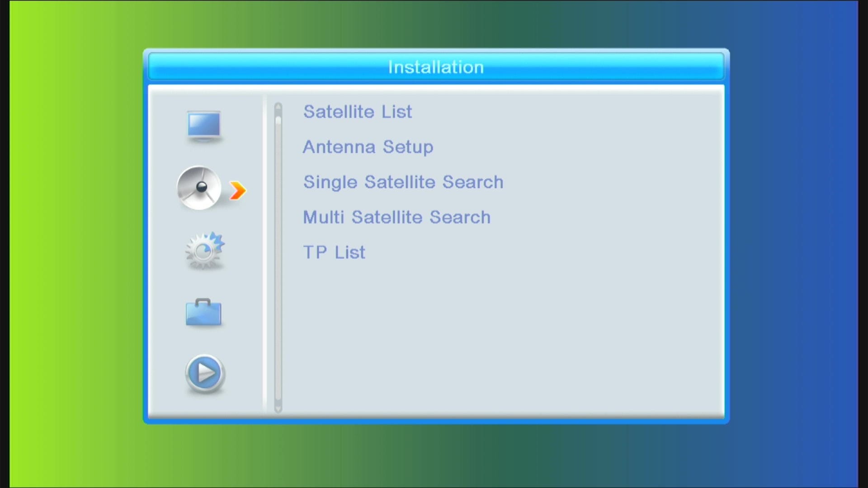Open Satellite List menu entry

358,112
